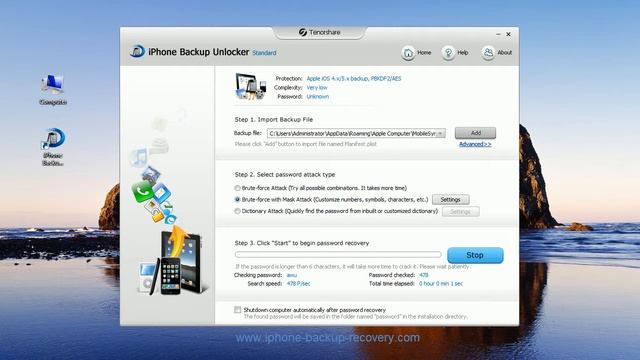Select Dictionary Attack option
The image size is (640, 360).
click(238, 211)
